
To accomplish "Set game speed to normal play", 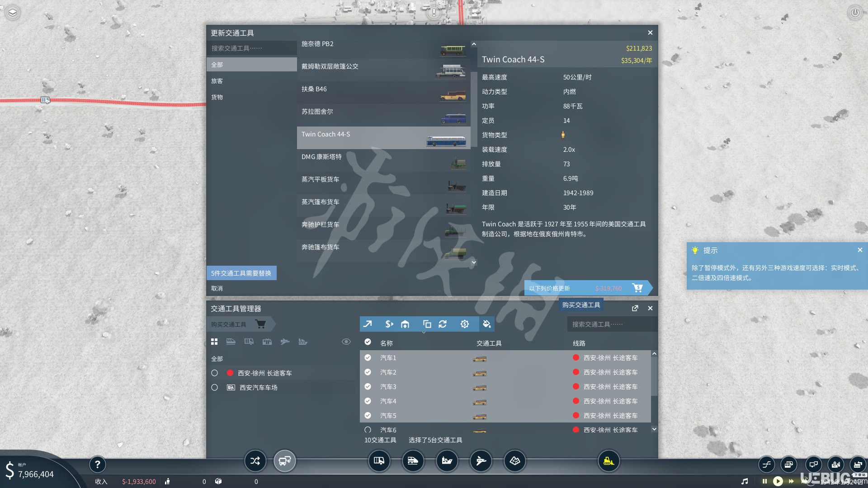I will (778, 481).
